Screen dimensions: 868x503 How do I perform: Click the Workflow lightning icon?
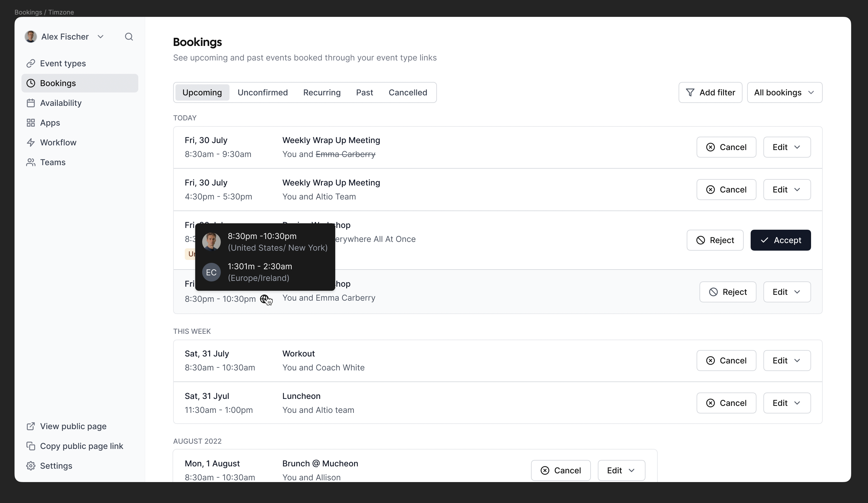(31, 142)
